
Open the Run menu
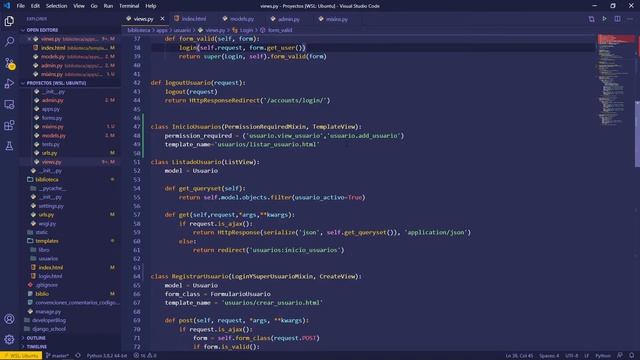click(x=108, y=6)
